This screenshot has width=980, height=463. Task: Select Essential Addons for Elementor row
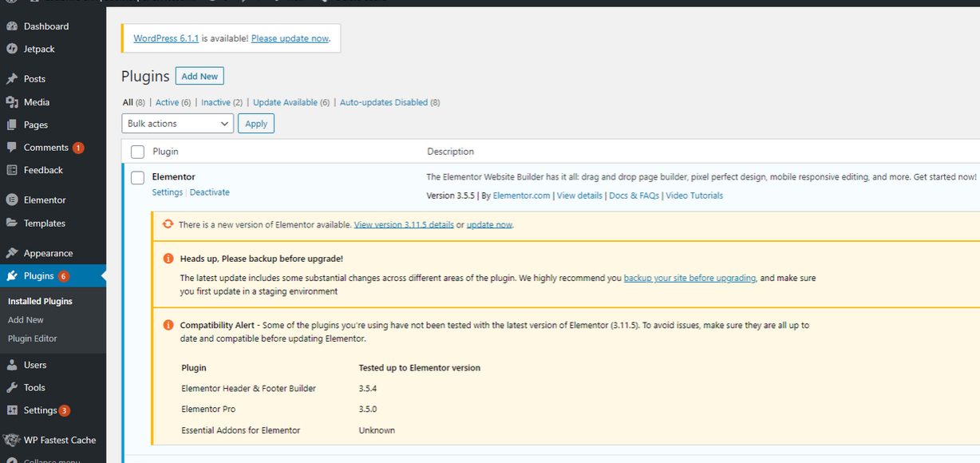[241, 430]
